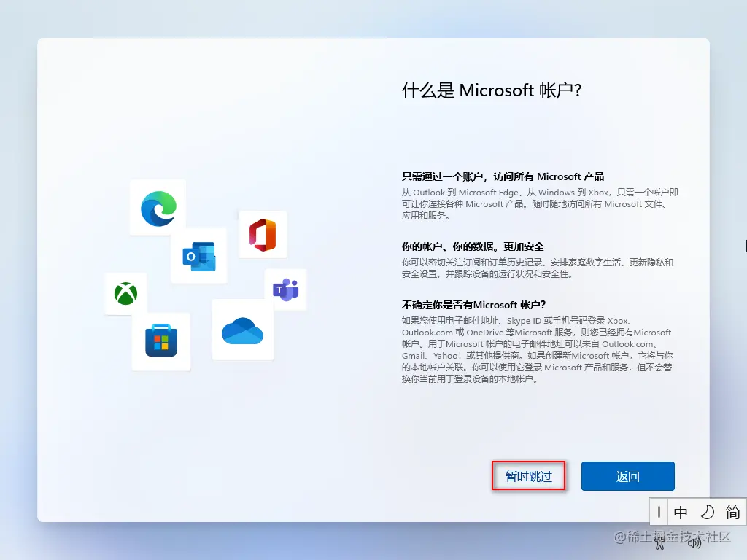Switch the 简 simplified character IME setting

[x=732, y=513]
